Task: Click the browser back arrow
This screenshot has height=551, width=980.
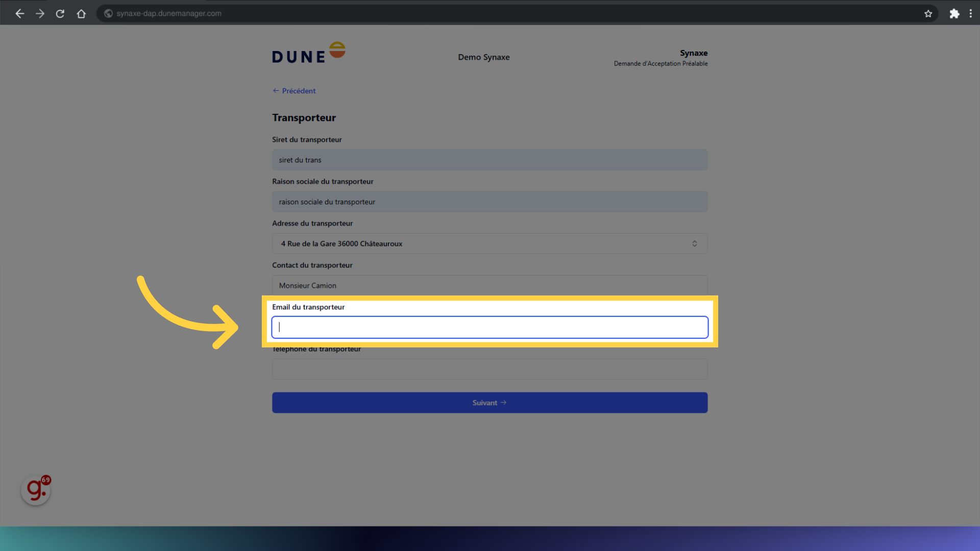Action: [19, 13]
